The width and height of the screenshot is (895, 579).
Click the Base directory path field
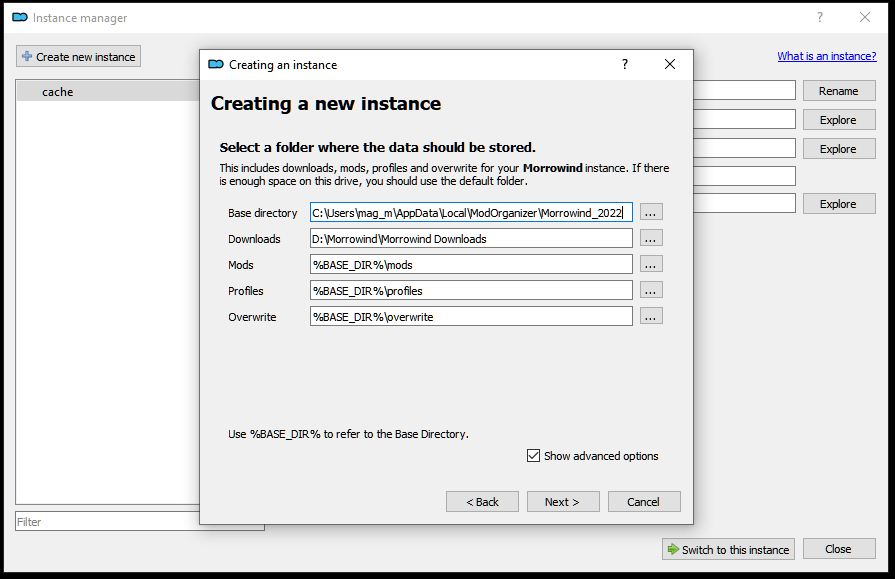tap(470, 212)
